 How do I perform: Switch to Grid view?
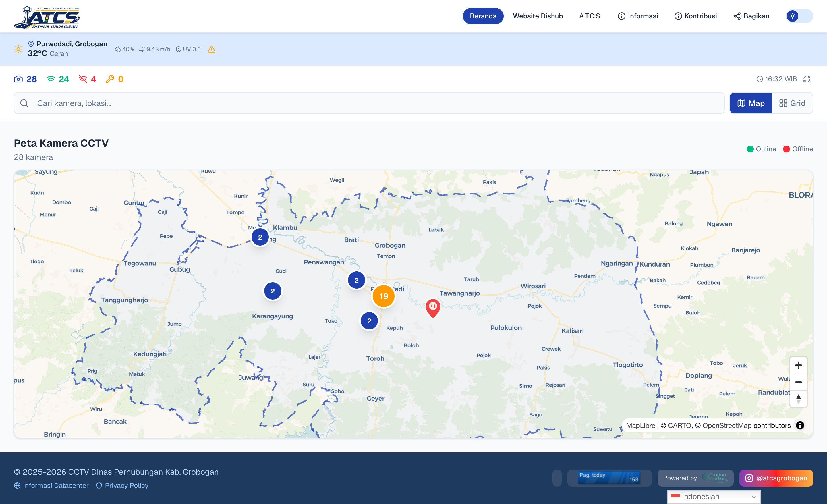point(792,103)
